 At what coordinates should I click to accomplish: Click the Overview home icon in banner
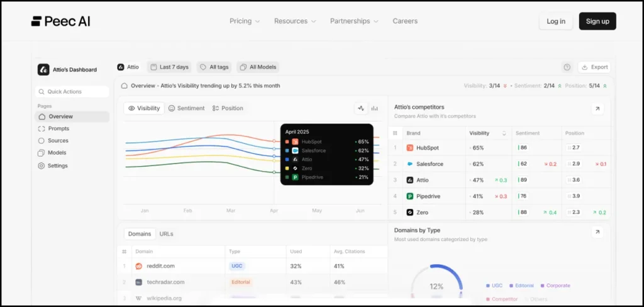125,86
